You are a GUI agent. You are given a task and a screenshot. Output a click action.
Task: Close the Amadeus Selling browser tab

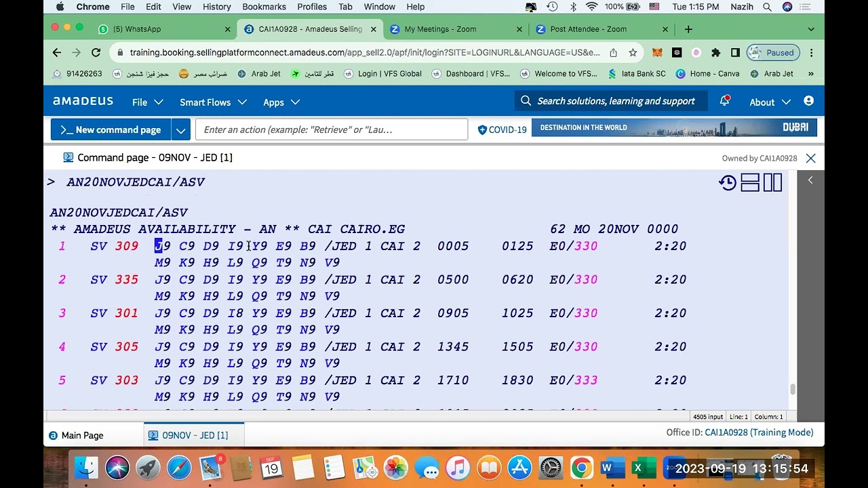click(373, 29)
